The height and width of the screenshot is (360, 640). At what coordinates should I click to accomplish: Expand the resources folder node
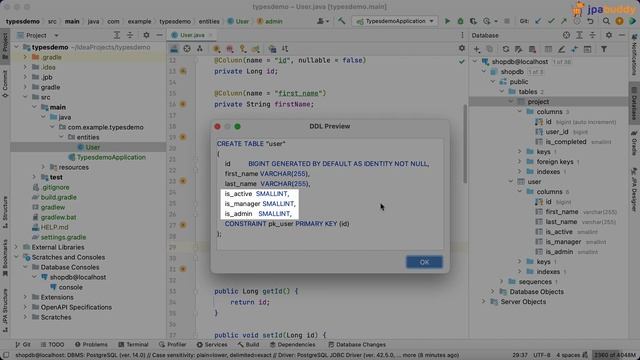[x=43, y=167]
